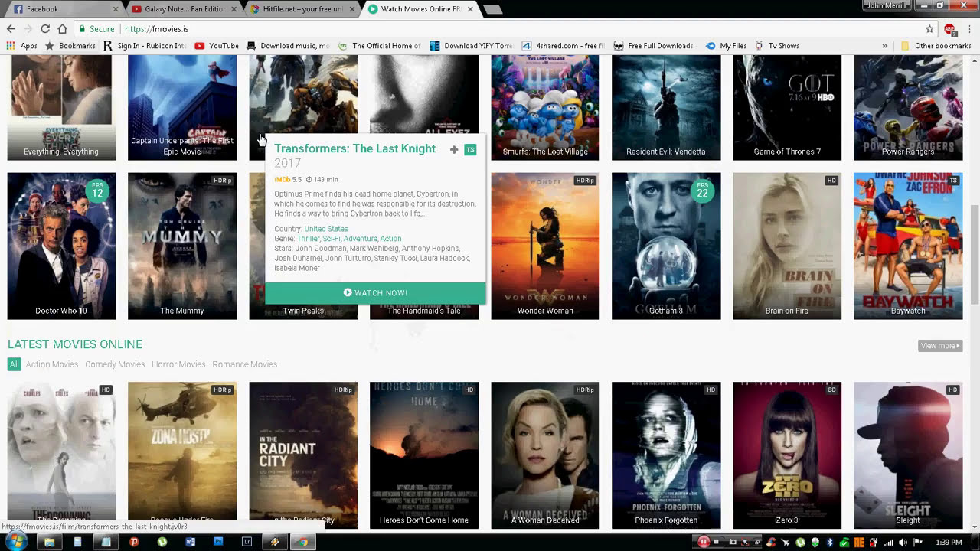Filter by Romance Movies
This screenshot has height=551, width=980.
click(244, 364)
